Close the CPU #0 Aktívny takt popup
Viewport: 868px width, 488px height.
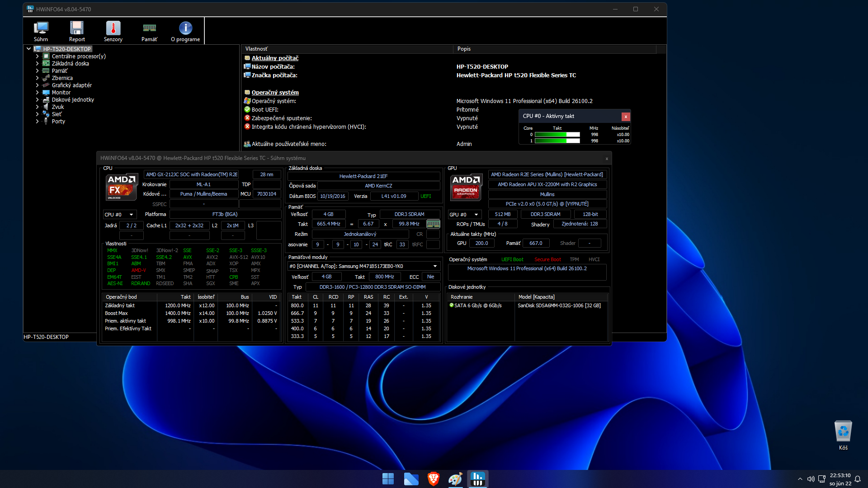tap(626, 117)
